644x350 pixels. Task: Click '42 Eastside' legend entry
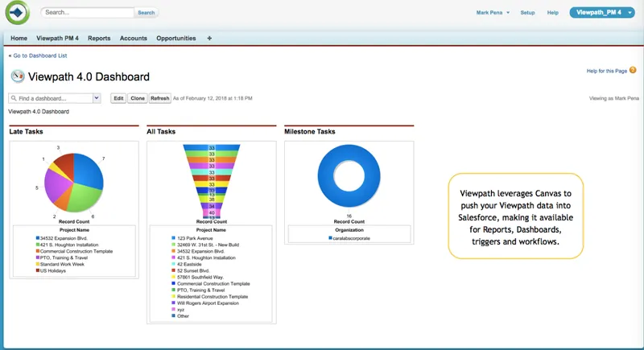pos(189,264)
